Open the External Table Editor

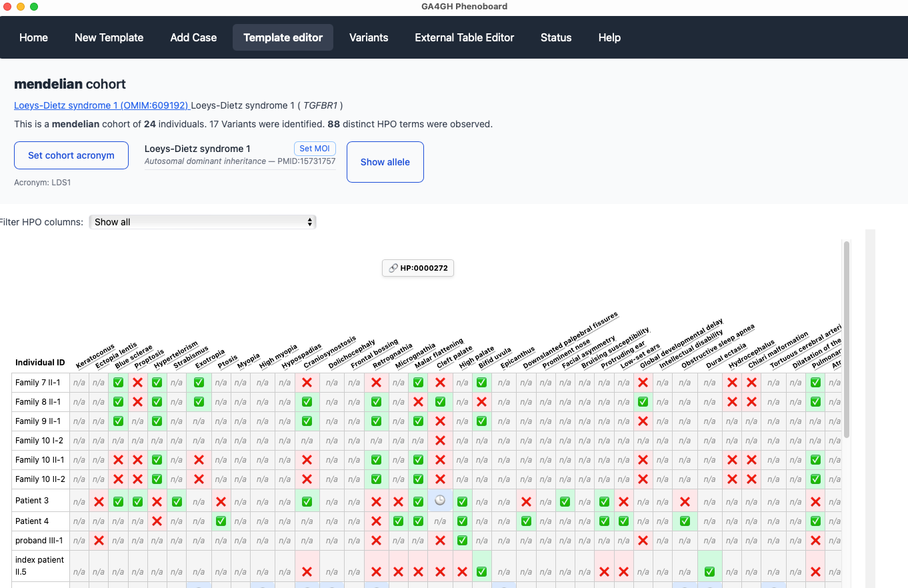tap(464, 37)
